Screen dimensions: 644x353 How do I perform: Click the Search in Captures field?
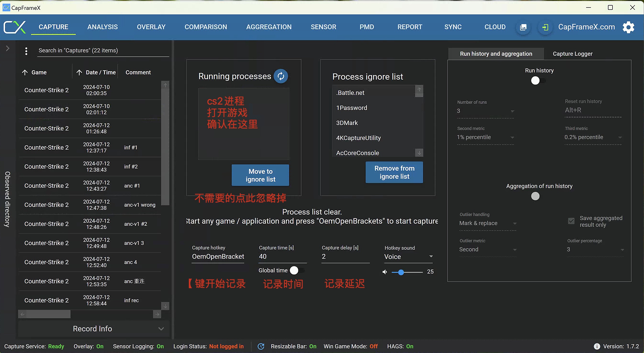103,51
